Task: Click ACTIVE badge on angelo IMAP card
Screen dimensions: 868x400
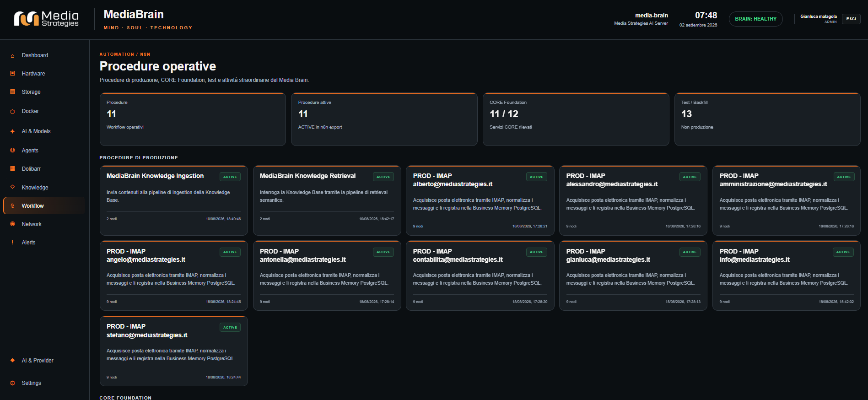Action: click(230, 252)
